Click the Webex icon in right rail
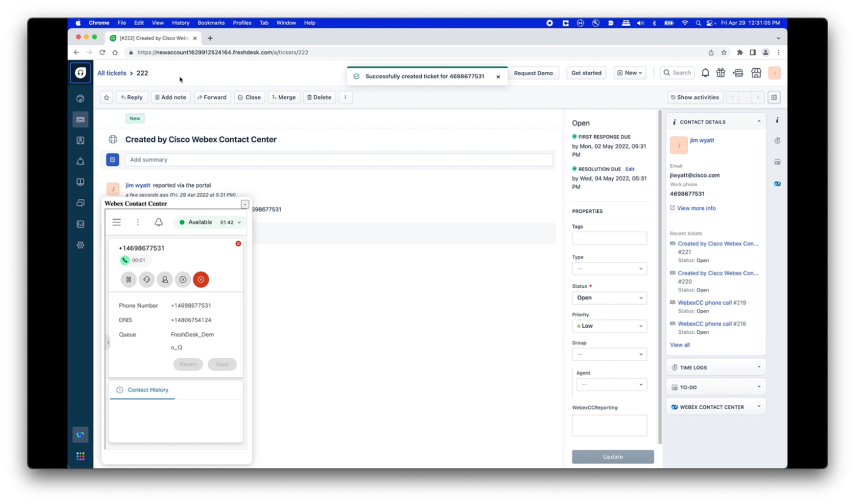Screen dimensions: 854x504 click(x=777, y=184)
